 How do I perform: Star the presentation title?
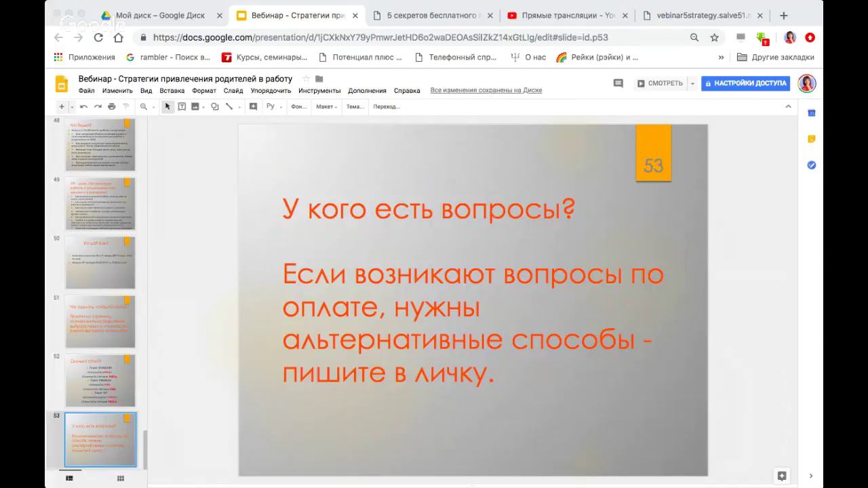[306, 79]
